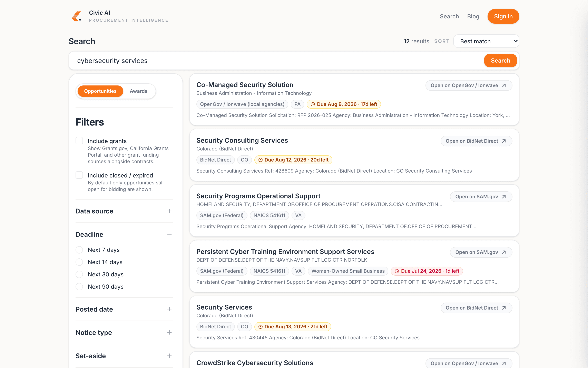Image resolution: width=588 pixels, height=368 pixels.
Task: Expand the Data source filter
Action: [x=124, y=211]
